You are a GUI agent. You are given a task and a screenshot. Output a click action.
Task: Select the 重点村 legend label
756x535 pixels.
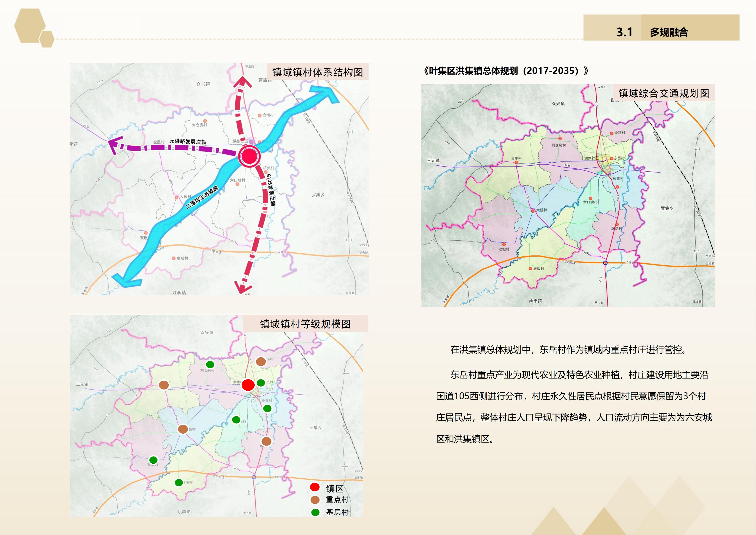click(337, 500)
